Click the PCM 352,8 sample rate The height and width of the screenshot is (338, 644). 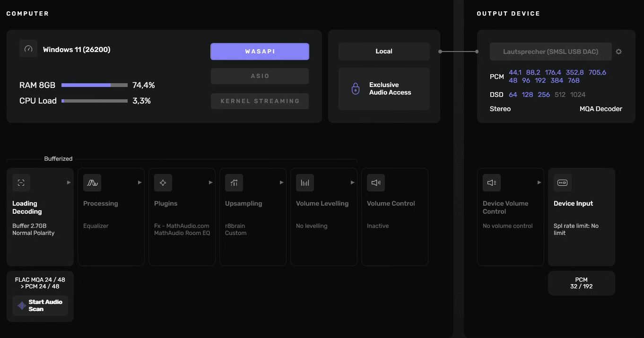click(x=574, y=72)
